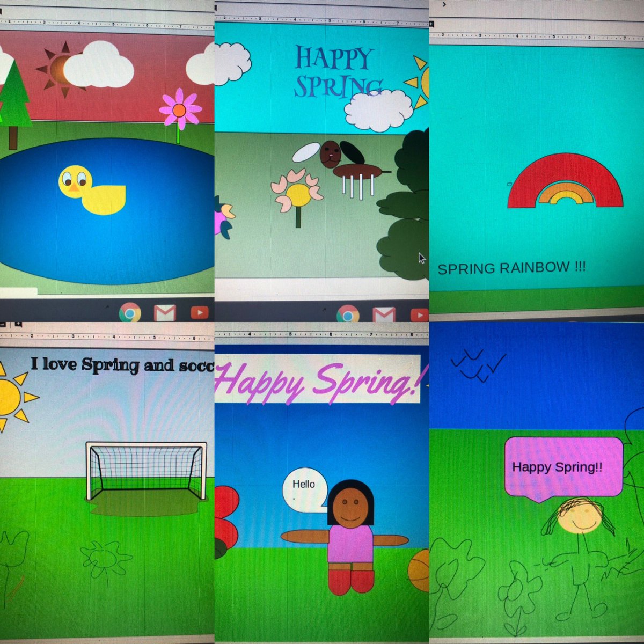Screen dimensions: 644x644
Task: Select the cloud overlapping the SPRING text
Action: pos(378,111)
